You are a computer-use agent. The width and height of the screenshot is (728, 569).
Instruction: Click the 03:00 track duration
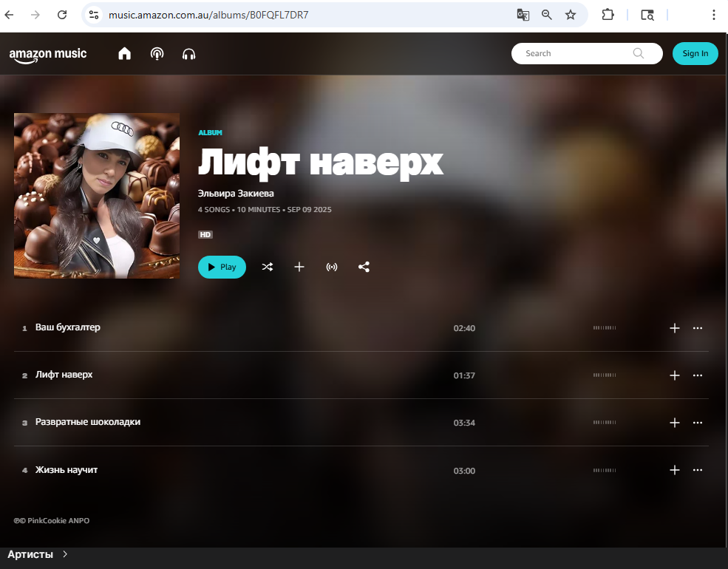pyautogui.click(x=464, y=471)
